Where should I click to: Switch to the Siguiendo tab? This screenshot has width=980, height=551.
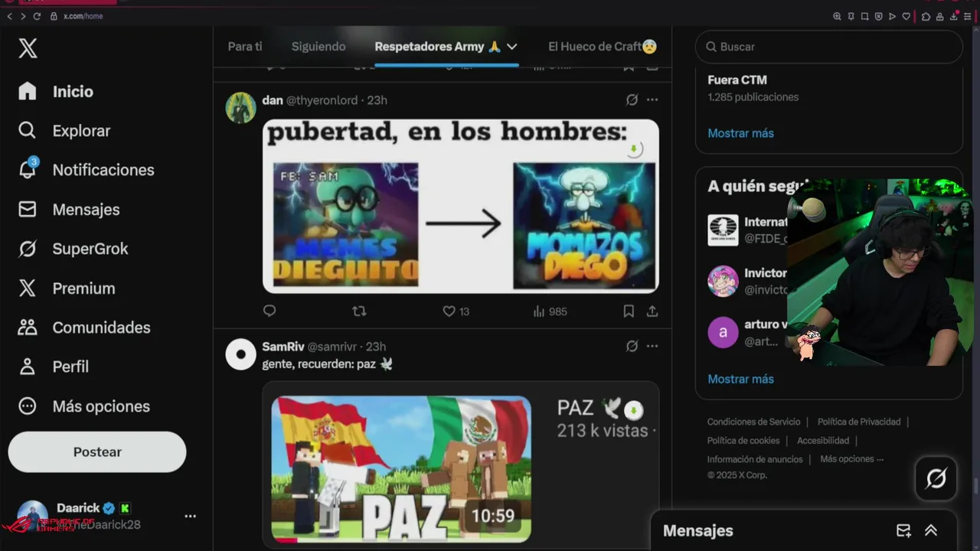click(318, 47)
